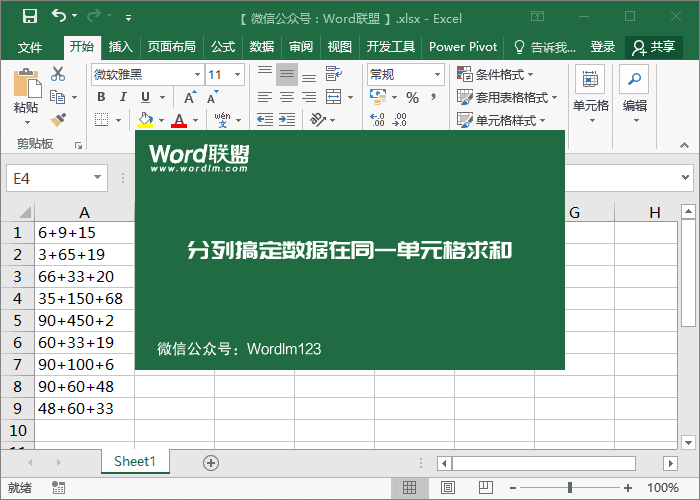Click the Cut scissors icon

[x=58, y=74]
